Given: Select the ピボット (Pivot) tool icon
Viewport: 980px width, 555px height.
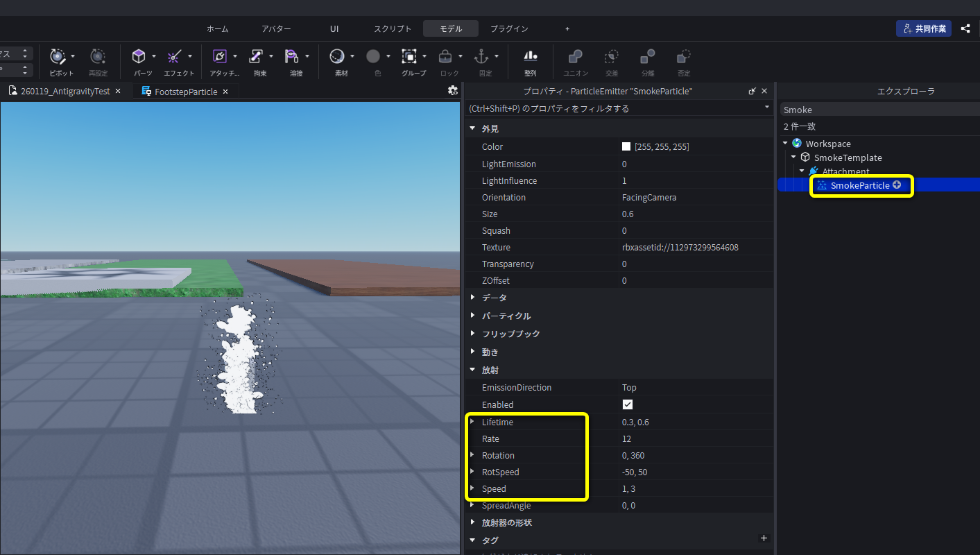Looking at the screenshot, I should pyautogui.click(x=57, y=56).
